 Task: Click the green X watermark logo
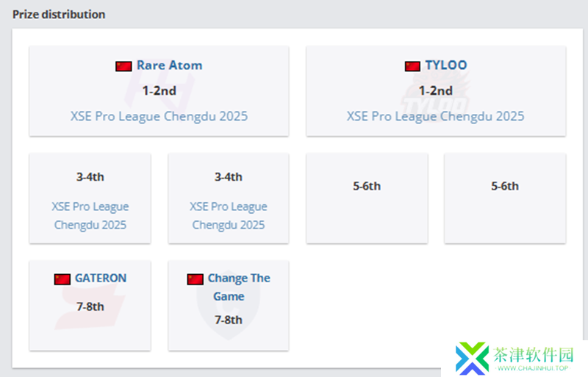[x=472, y=358]
